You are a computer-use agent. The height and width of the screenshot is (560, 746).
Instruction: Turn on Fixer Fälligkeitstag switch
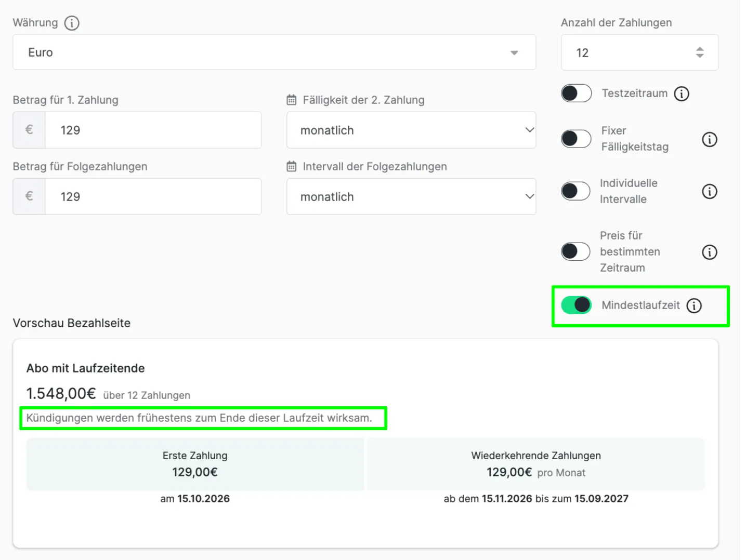coord(576,139)
